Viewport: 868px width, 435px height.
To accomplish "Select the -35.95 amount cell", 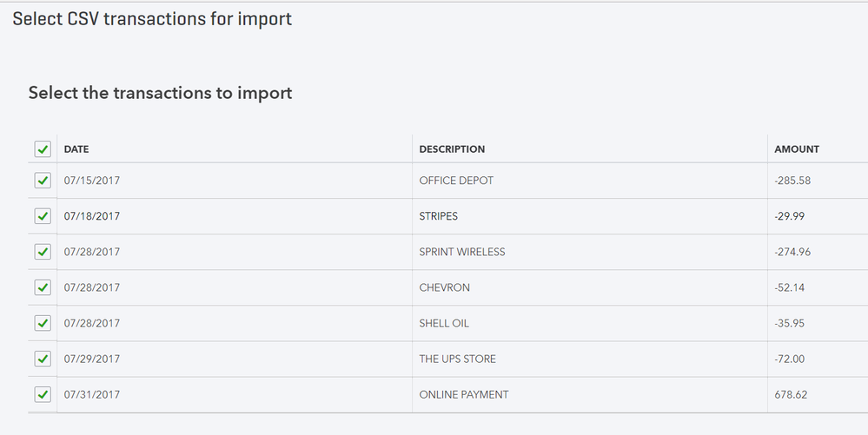I will tap(791, 323).
